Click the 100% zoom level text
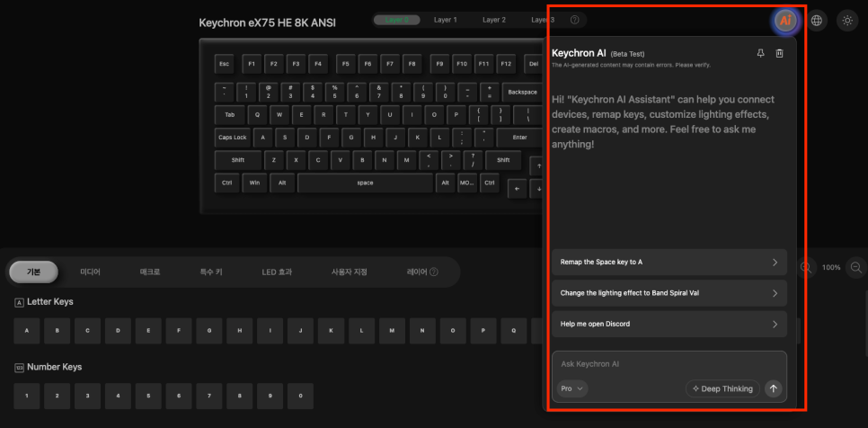 click(831, 267)
